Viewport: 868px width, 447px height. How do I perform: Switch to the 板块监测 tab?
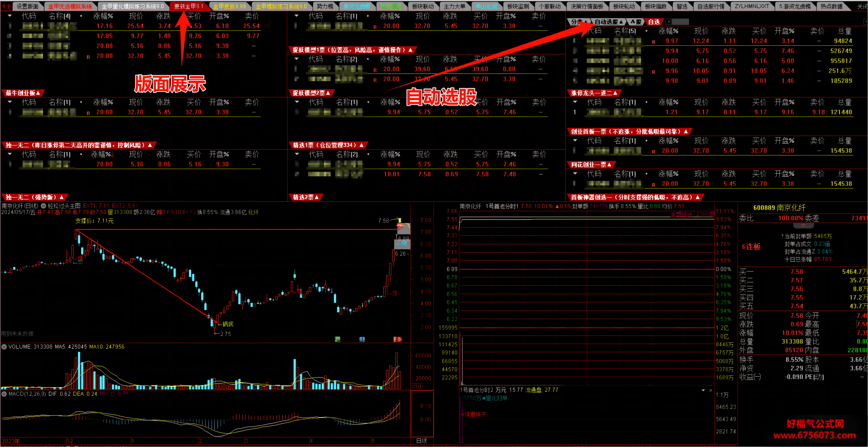(x=518, y=6)
